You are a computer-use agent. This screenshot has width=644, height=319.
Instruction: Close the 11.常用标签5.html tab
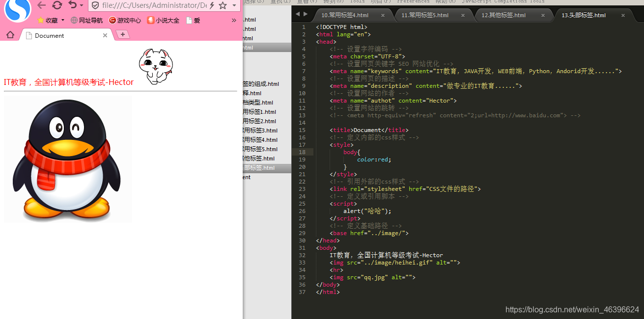(x=463, y=15)
